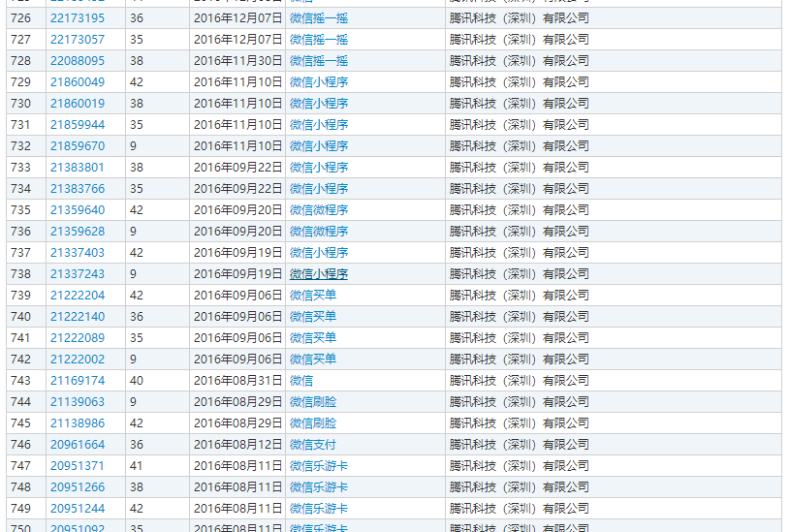Screen dimensions: 790x532
Task: Open registration number 21222089 link
Action: 78,338
